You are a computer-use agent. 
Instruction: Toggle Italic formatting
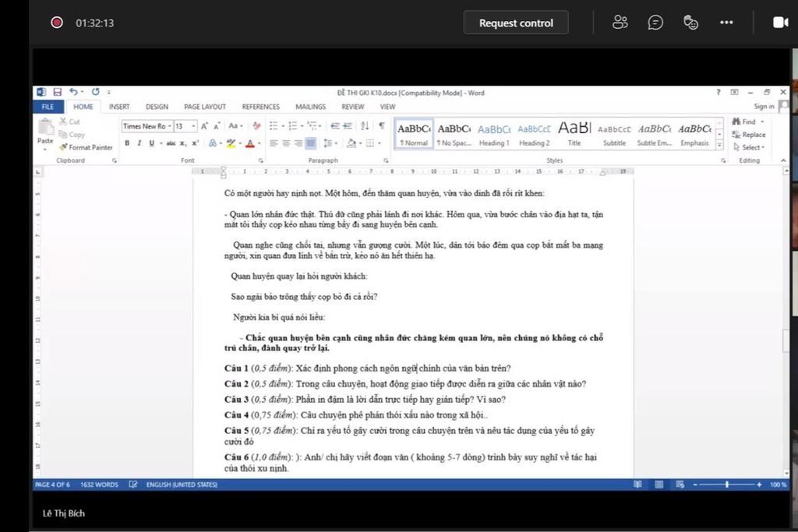click(139, 143)
